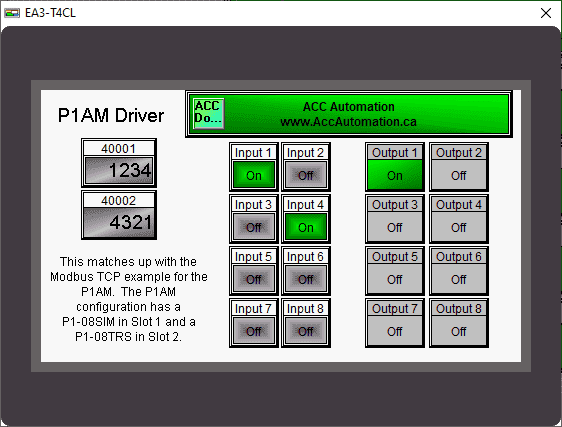Screen dimensions: 562x427
Task: Click the 40002 numeric entry showing 4321
Action: tap(119, 215)
